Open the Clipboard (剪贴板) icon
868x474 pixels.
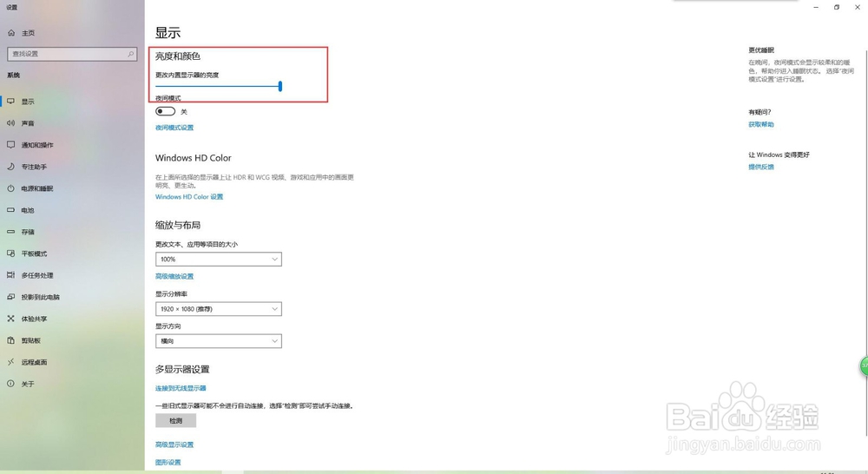11,340
